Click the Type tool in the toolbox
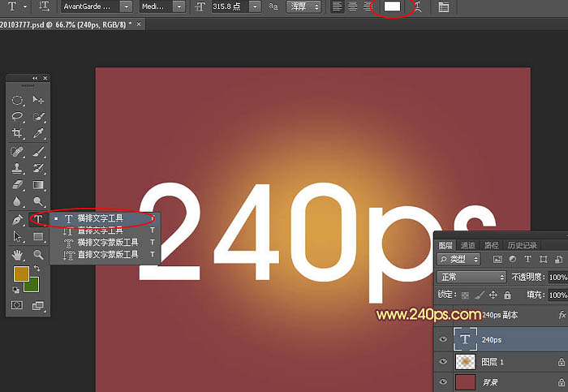The image size is (568, 392). click(x=38, y=219)
